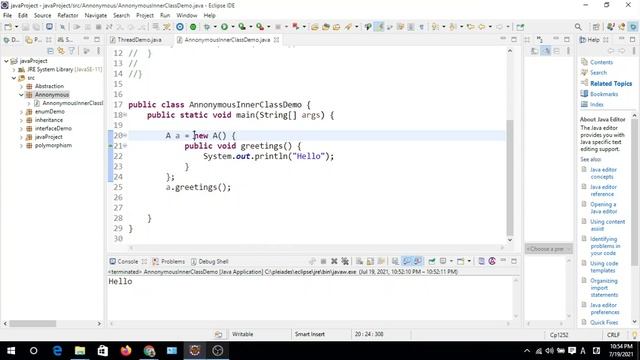Collapse the src folder node
Viewport: 640px width, 360px height.
coord(14,78)
